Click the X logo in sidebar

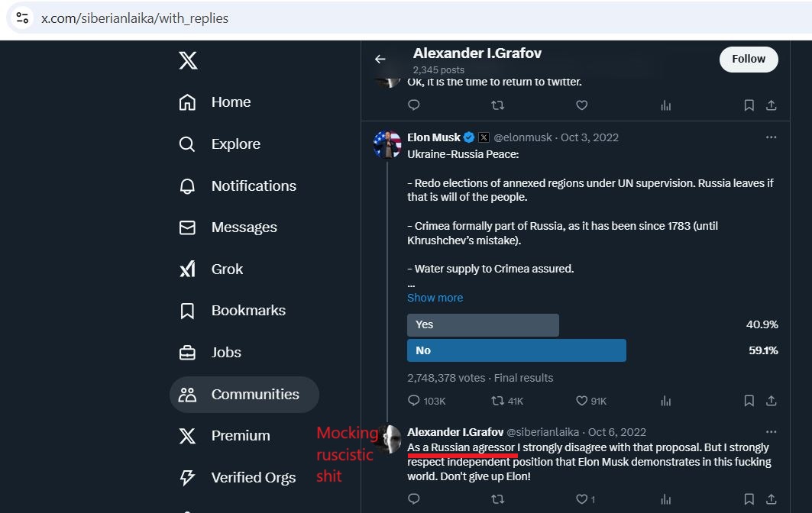point(188,60)
